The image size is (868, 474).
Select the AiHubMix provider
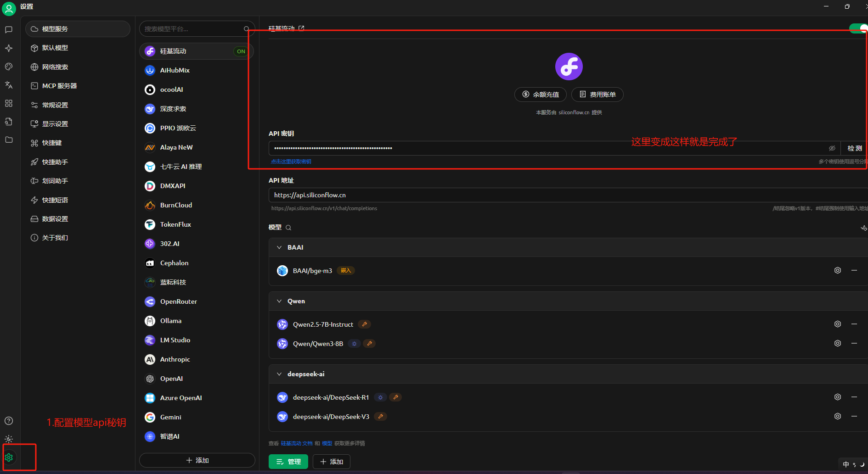[x=196, y=70]
